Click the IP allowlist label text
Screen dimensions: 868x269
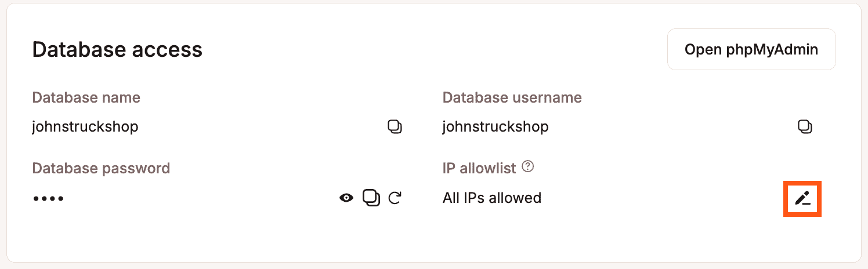click(x=479, y=169)
